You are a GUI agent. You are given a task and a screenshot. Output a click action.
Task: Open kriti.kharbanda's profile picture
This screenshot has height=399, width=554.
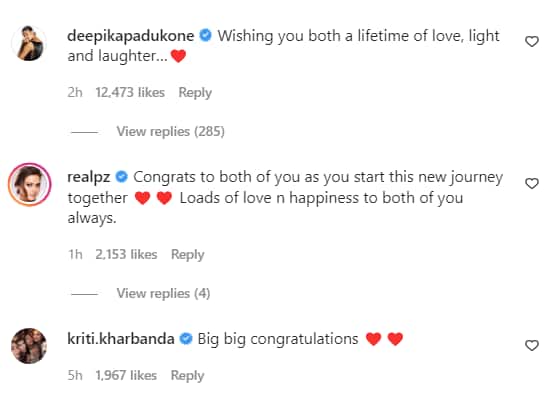[29, 346]
